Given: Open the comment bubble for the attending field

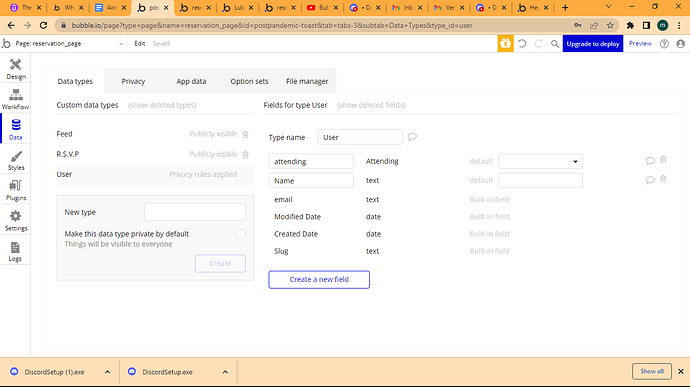Looking at the screenshot, I should pyautogui.click(x=650, y=161).
